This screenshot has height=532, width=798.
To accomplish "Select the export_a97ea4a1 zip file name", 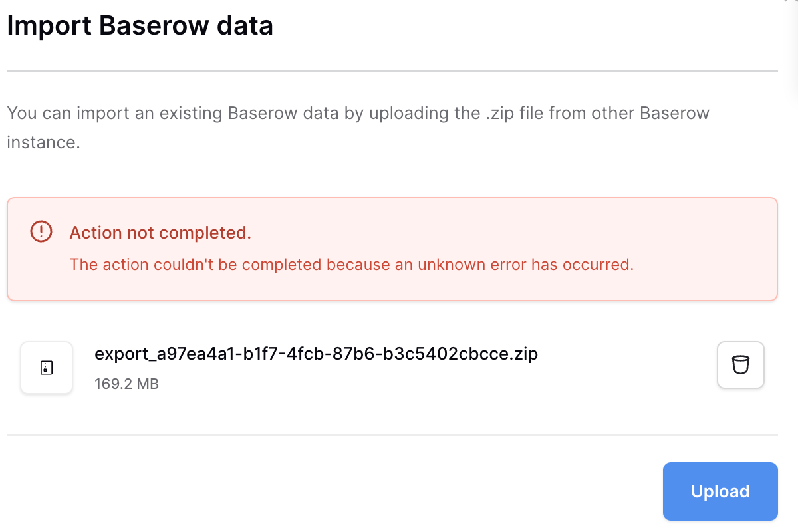I will (x=316, y=354).
